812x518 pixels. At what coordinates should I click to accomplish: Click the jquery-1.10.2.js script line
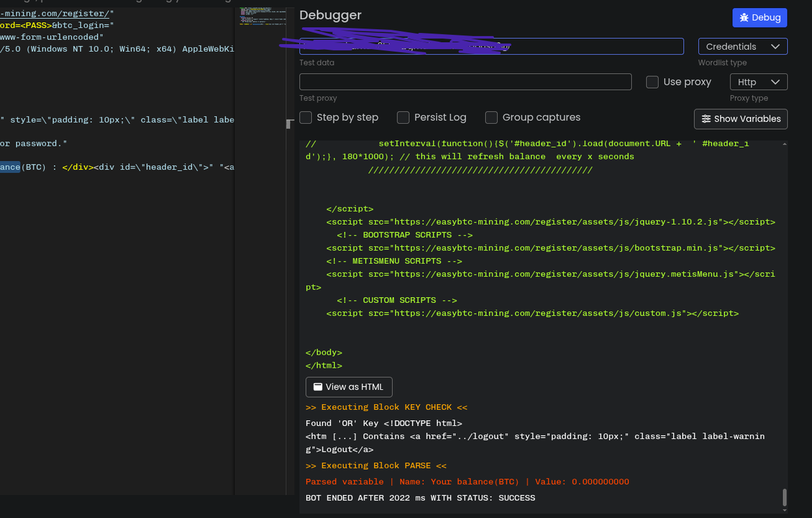(x=551, y=221)
